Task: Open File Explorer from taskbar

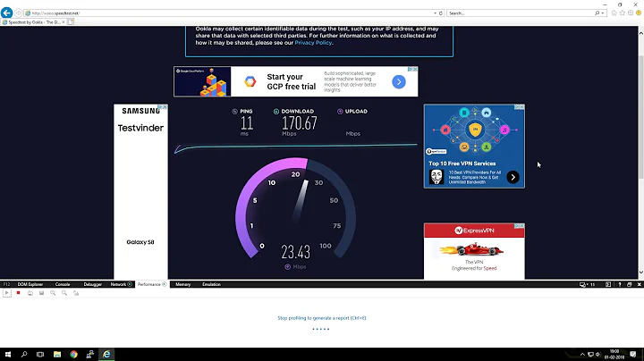Action: coord(57,354)
